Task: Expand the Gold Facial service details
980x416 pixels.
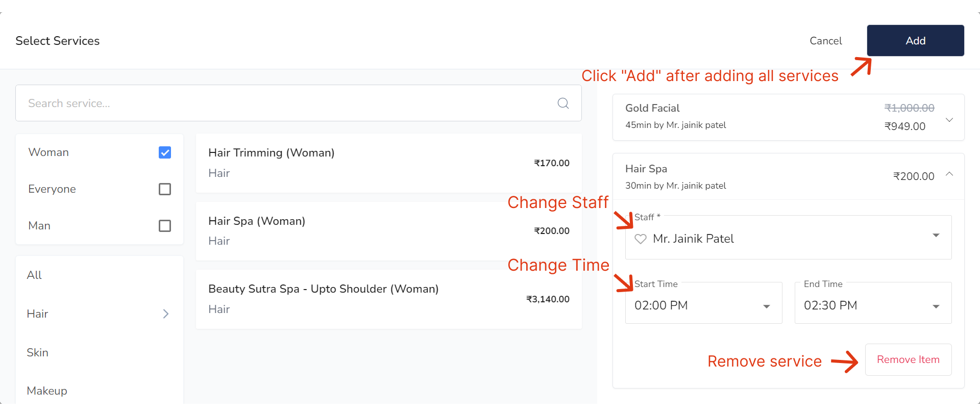Action: [949, 120]
